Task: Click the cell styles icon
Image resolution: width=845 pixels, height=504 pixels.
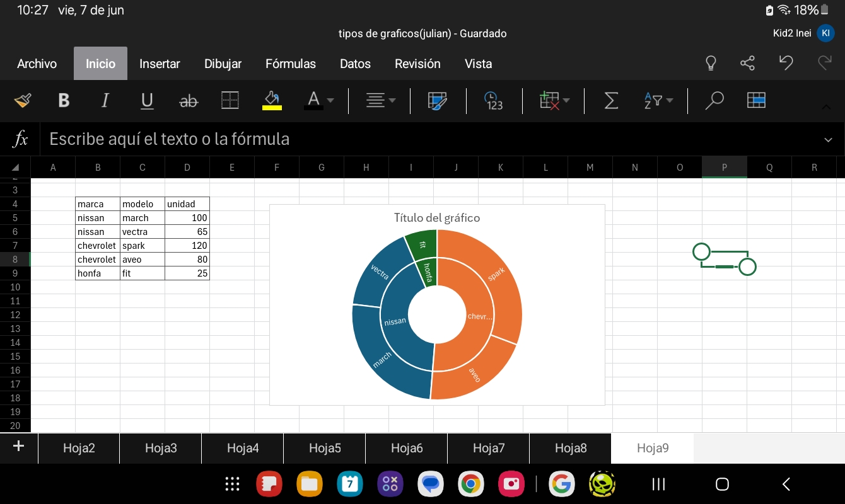Action: (x=437, y=100)
